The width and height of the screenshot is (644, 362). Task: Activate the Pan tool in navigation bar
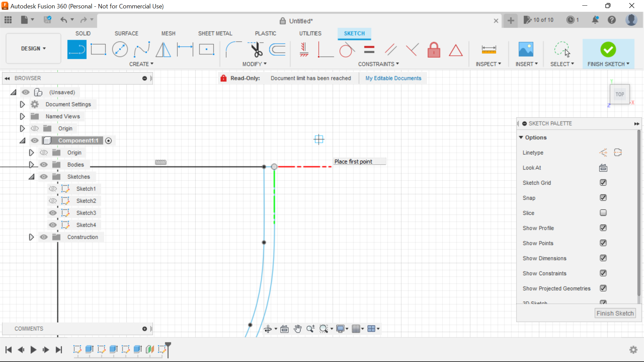click(298, 328)
